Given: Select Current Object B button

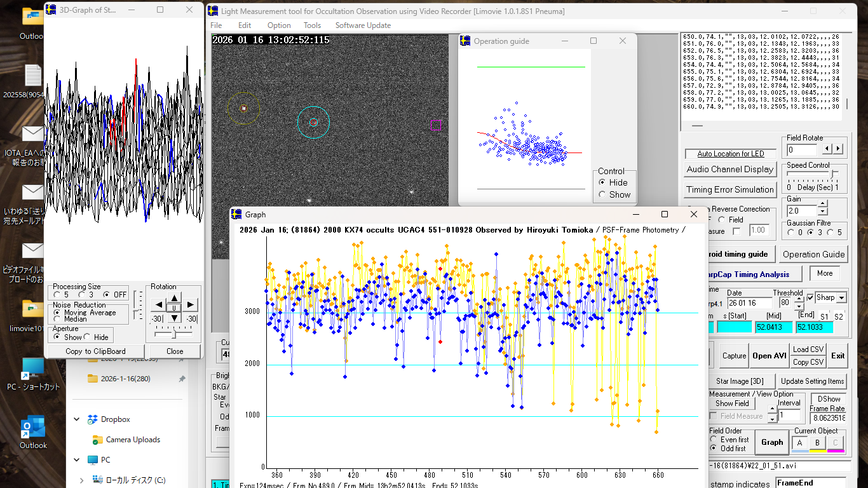Looking at the screenshot, I should coord(817,443).
